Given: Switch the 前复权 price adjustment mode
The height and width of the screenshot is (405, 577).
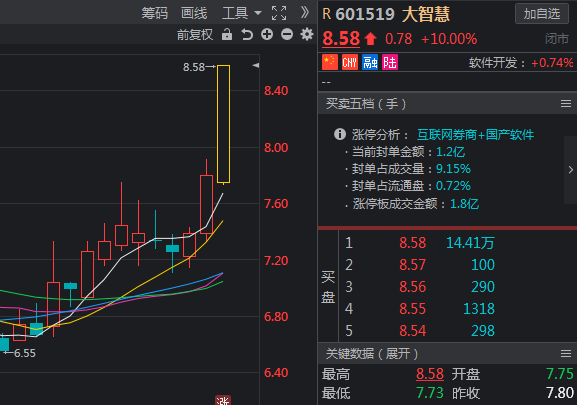Looking at the screenshot, I should coord(195,35).
